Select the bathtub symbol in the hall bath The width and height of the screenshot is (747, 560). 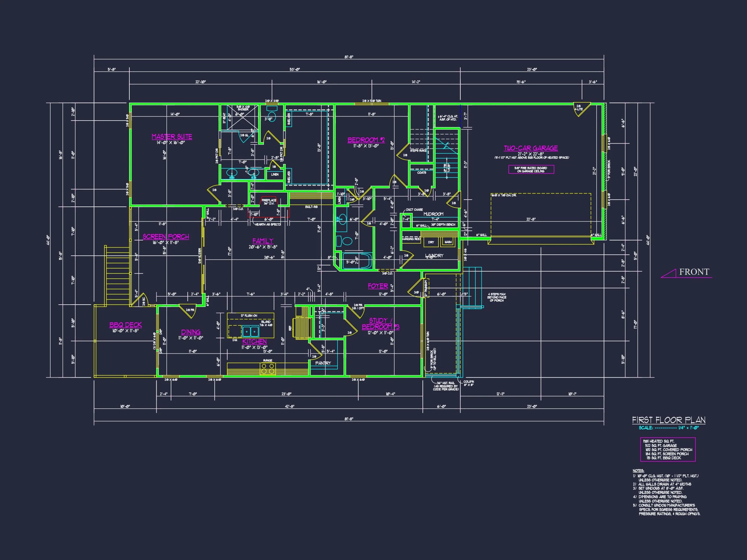(x=358, y=262)
